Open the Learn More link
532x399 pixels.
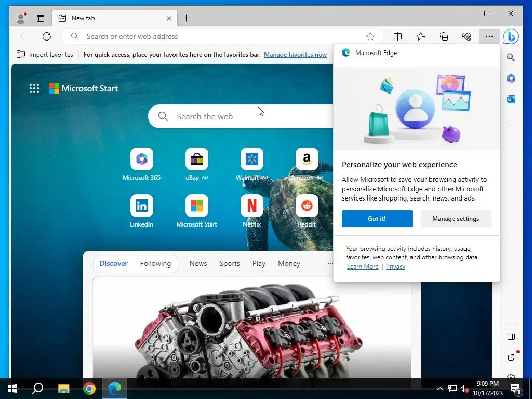pyautogui.click(x=363, y=267)
